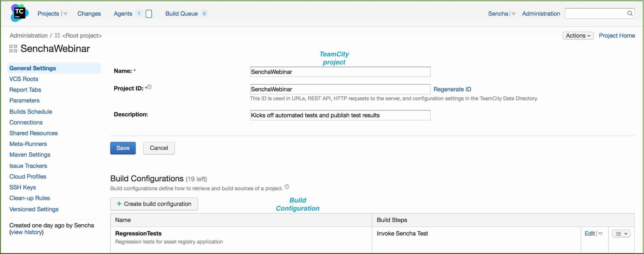Click the Cancel button
The height and width of the screenshot is (254, 644).
[x=159, y=148]
